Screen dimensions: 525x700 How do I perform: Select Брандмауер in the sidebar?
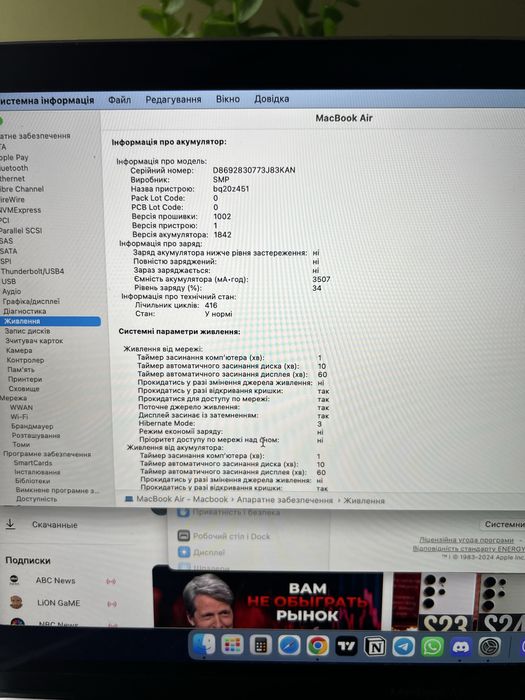[32, 426]
